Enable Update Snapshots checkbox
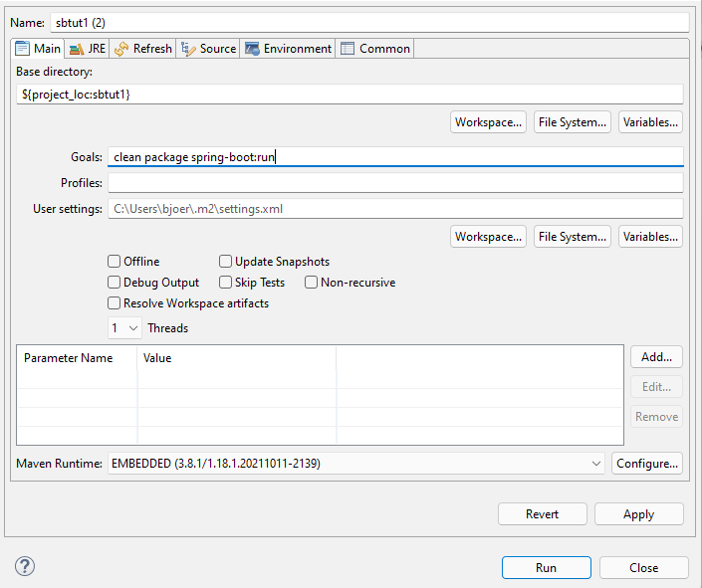Screen dimensions: 702x588 (226, 262)
